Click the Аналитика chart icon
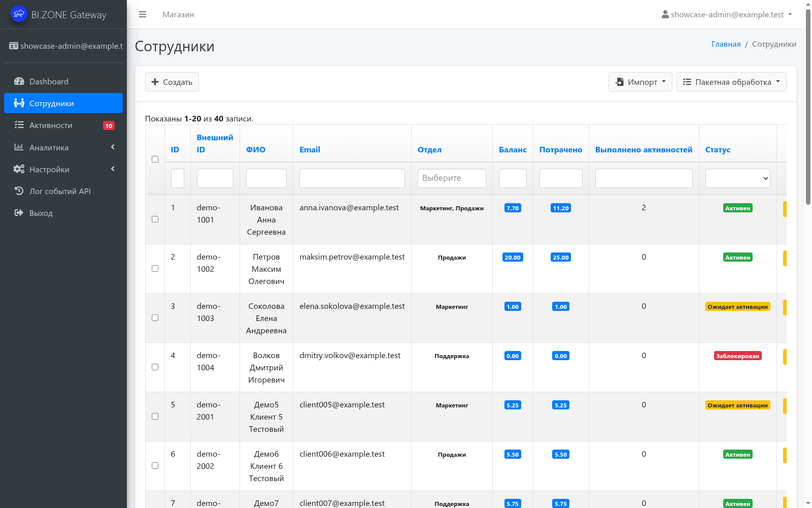This screenshot has height=508, width=812. [19, 147]
